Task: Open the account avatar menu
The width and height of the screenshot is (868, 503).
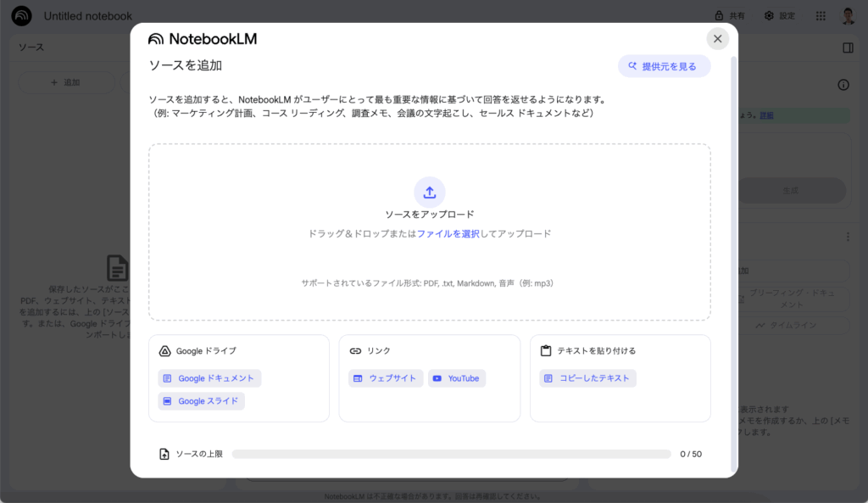Action: coord(848,16)
